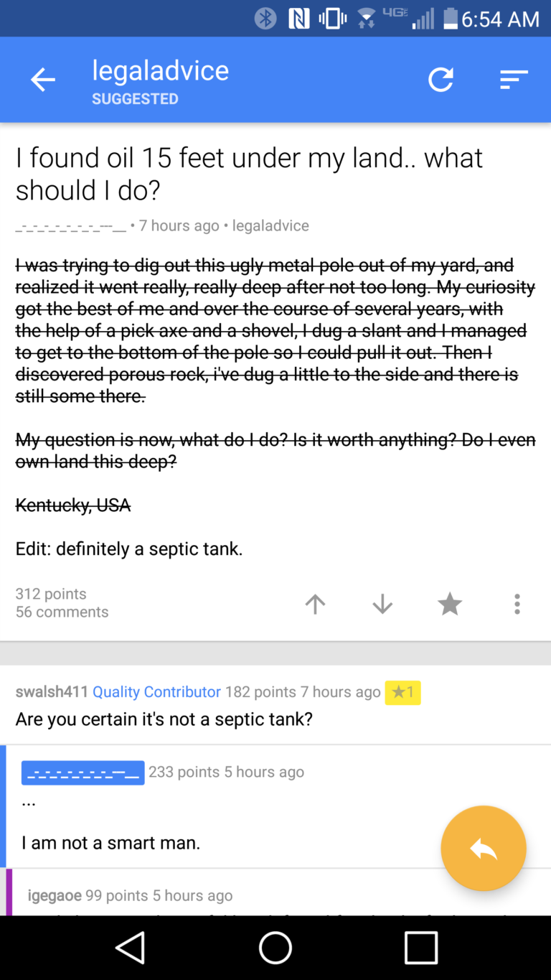Open the comment sort menu
This screenshot has width=551, height=980.
(x=514, y=80)
